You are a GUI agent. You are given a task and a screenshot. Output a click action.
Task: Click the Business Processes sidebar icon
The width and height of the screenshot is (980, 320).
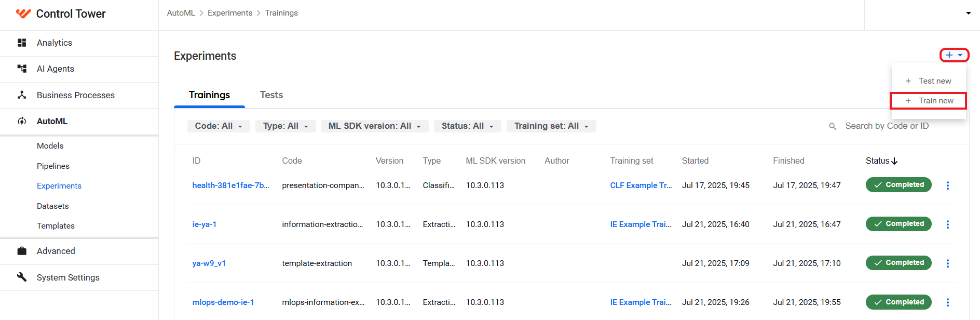click(22, 95)
